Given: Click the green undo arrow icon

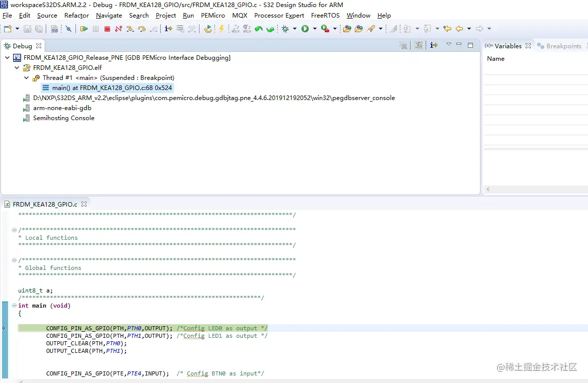Looking at the screenshot, I should pyautogui.click(x=258, y=29).
